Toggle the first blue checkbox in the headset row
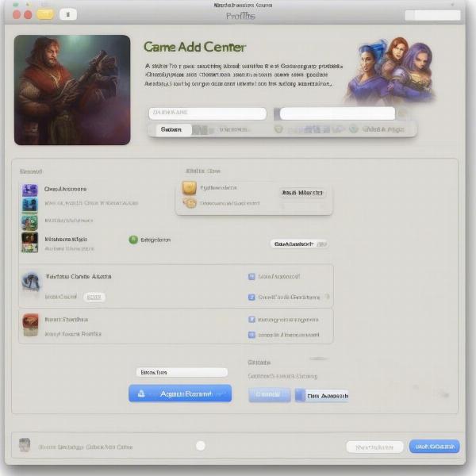 tap(251, 277)
